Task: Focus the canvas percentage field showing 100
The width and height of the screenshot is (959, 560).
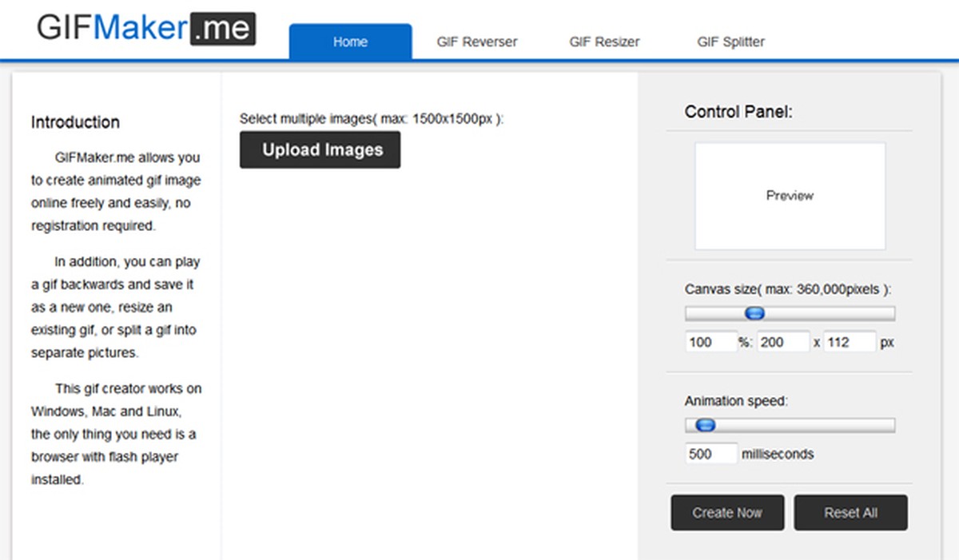Action: (710, 342)
